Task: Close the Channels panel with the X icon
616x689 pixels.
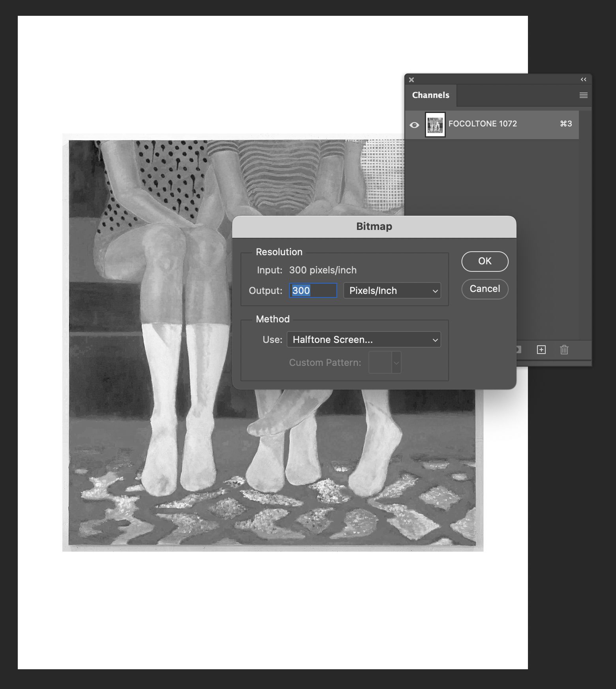Action: tap(411, 80)
